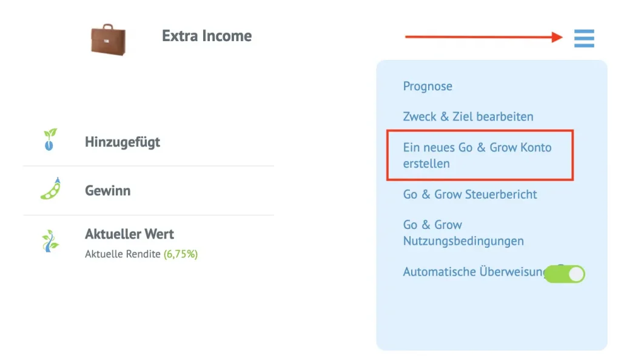621x364 pixels.
Task: Click the Aktuelle Rendite text
Action: (x=123, y=254)
